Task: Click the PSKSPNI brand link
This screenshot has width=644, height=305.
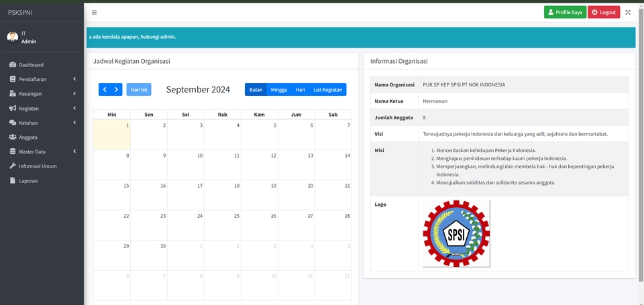Action: click(19, 12)
